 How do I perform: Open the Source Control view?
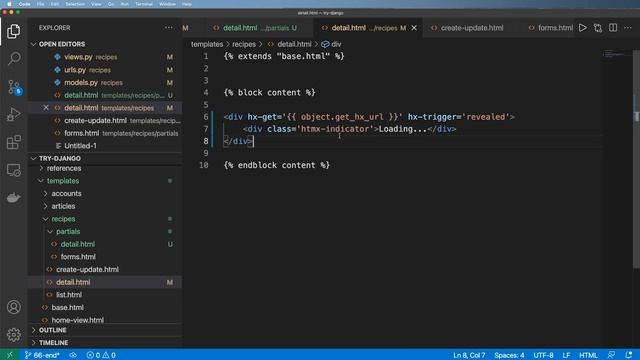click(13, 87)
